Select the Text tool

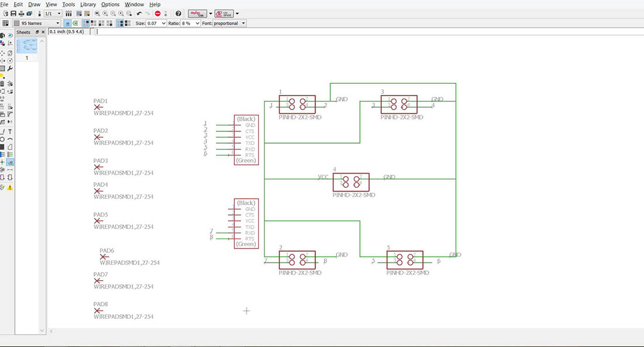(10, 131)
